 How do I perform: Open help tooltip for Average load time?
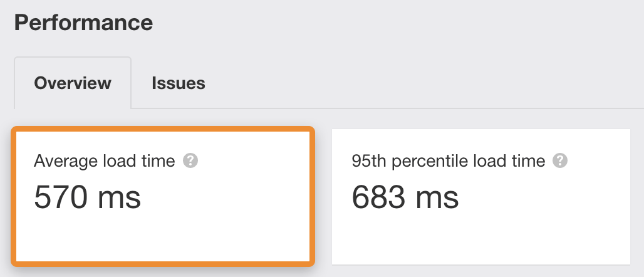[x=190, y=160]
